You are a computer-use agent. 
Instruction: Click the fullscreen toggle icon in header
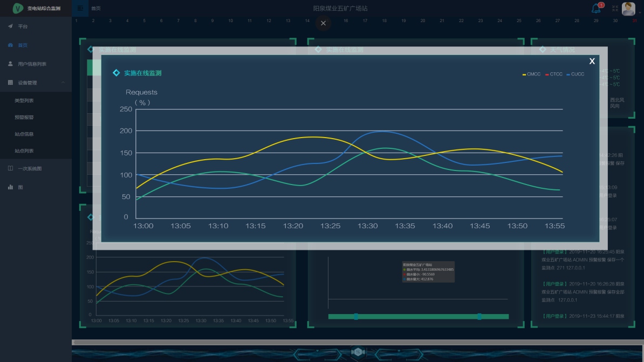615,8
